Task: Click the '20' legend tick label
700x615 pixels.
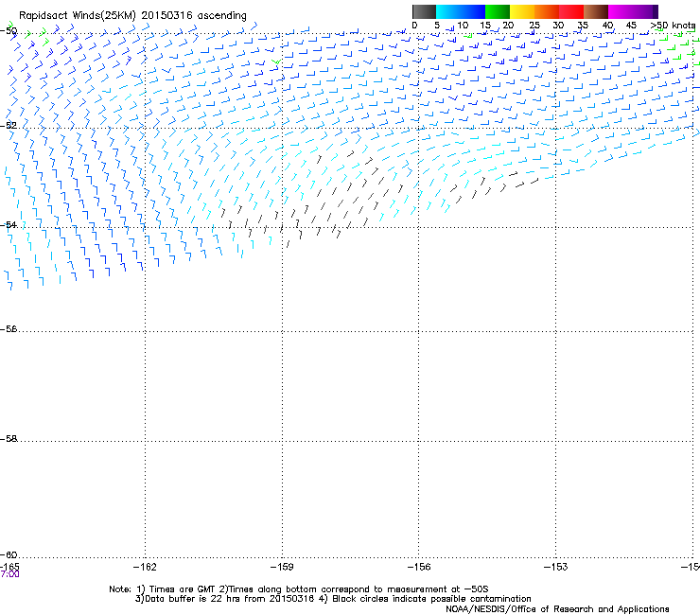Action: click(508, 26)
